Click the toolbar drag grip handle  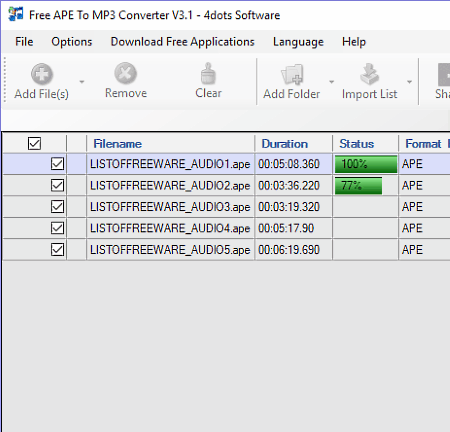coord(5,80)
